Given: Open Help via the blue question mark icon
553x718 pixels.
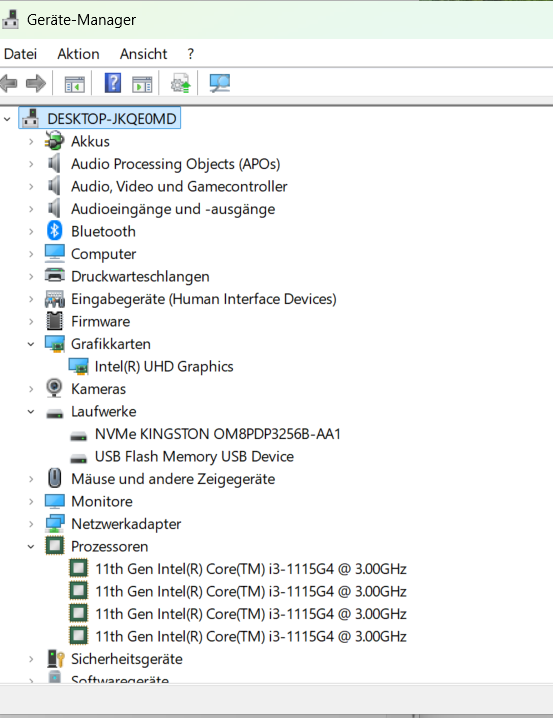Looking at the screenshot, I should [113, 83].
